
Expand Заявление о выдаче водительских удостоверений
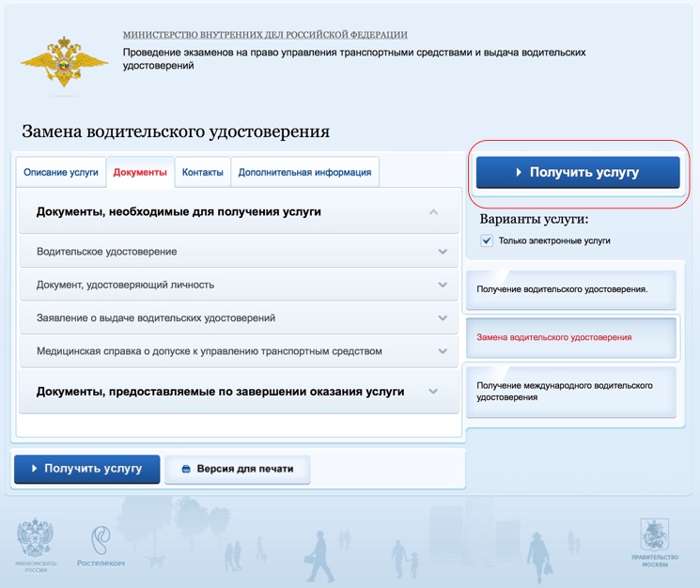pos(443,318)
